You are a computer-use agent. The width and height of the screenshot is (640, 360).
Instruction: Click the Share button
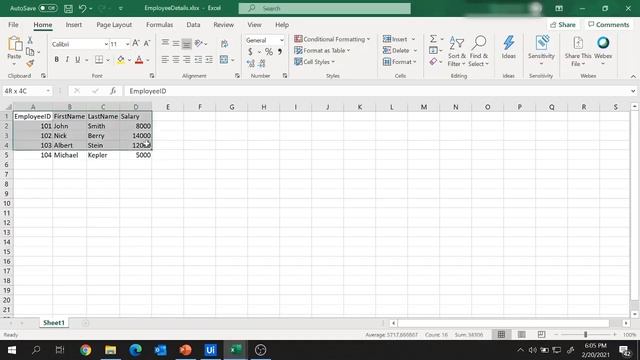562,25
